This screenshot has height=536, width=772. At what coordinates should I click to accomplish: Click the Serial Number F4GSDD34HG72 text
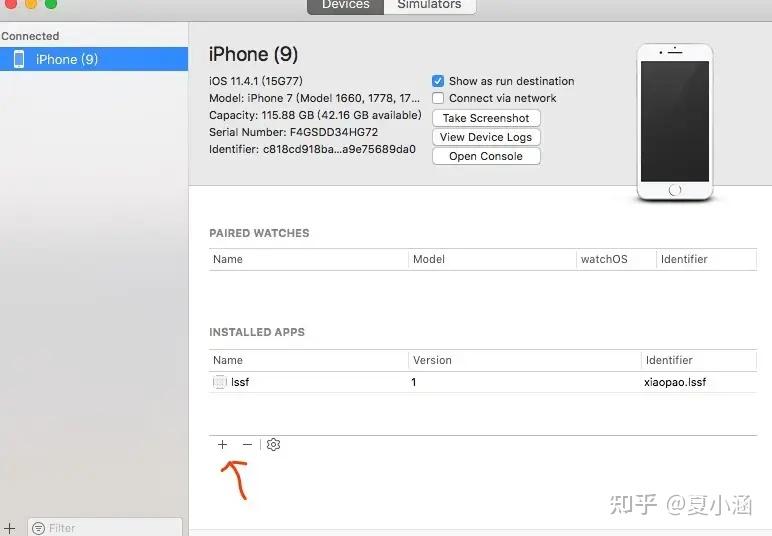pos(293,132)
